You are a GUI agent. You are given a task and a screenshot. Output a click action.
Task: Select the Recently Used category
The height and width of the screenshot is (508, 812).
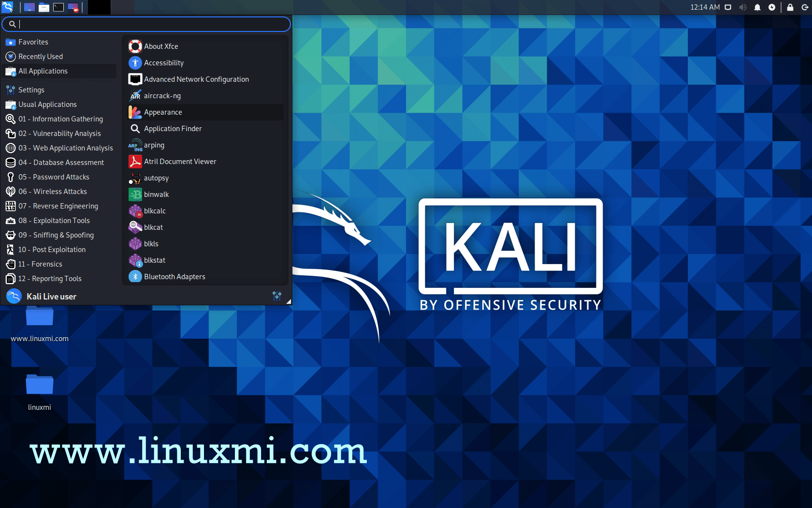pos(60,57)
